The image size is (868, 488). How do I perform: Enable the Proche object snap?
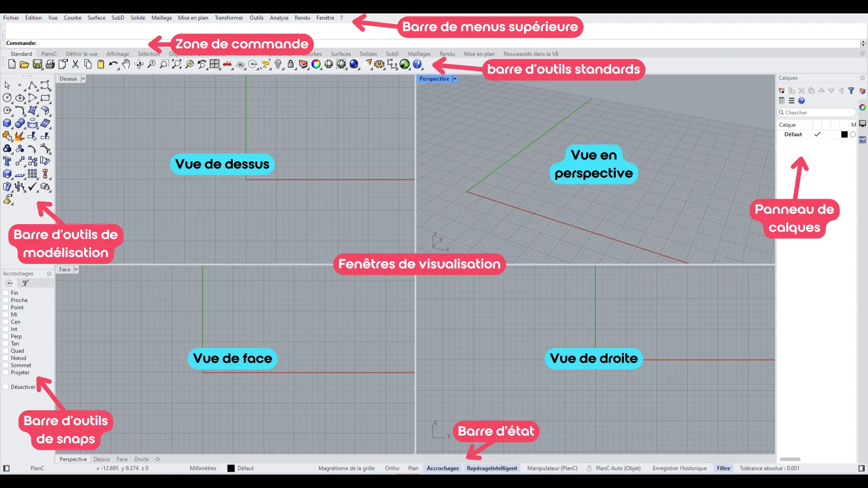(6, 300)
